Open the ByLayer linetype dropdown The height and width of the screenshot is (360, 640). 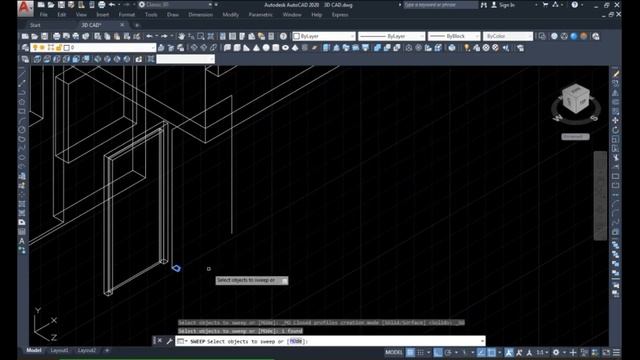click(x=422, y=36)
